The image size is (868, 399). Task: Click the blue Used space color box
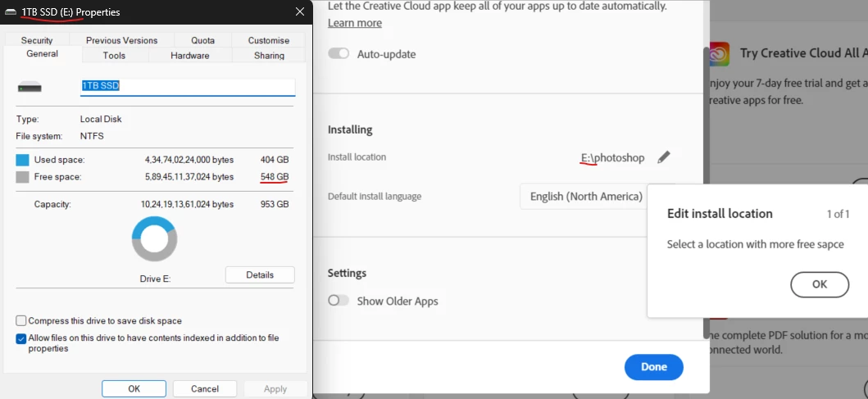coord(22,160)
